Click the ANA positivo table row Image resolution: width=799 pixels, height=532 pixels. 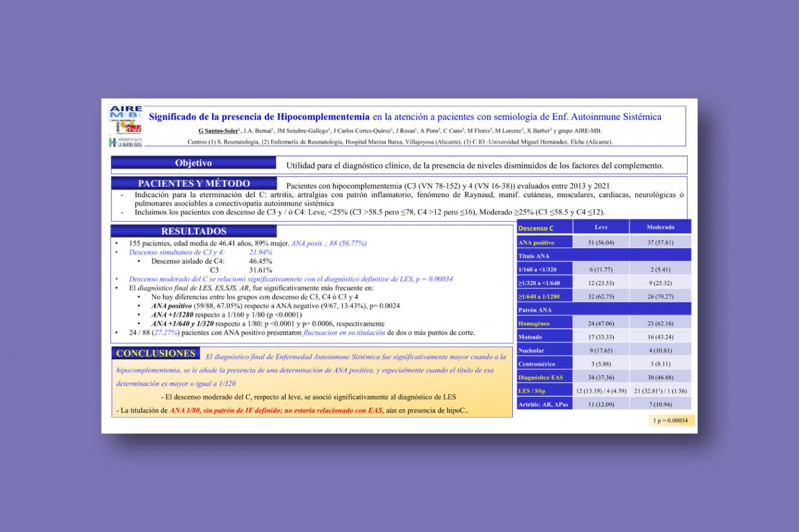tap(536, 242)
